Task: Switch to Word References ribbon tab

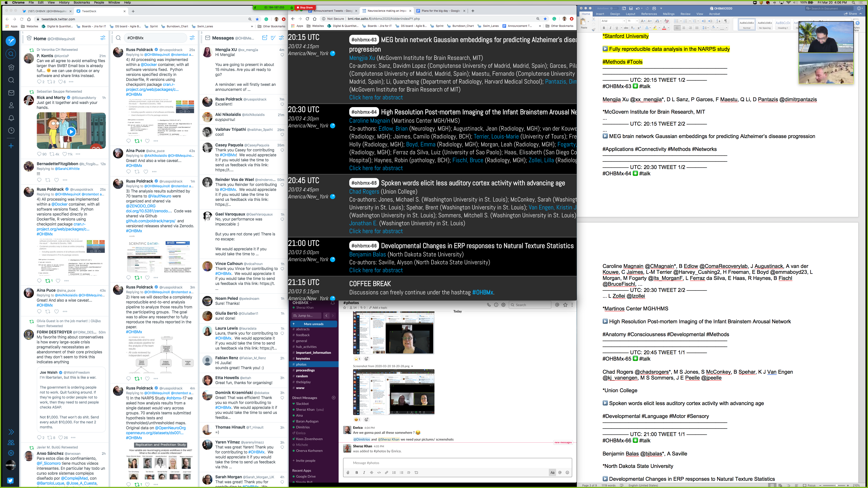Action: (x=649, y=14)
